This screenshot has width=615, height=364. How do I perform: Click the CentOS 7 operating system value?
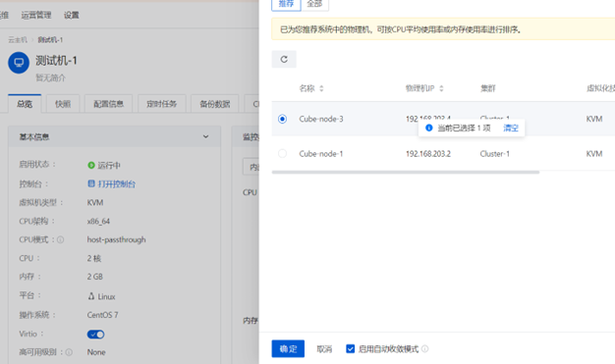(x=102, y=315)
